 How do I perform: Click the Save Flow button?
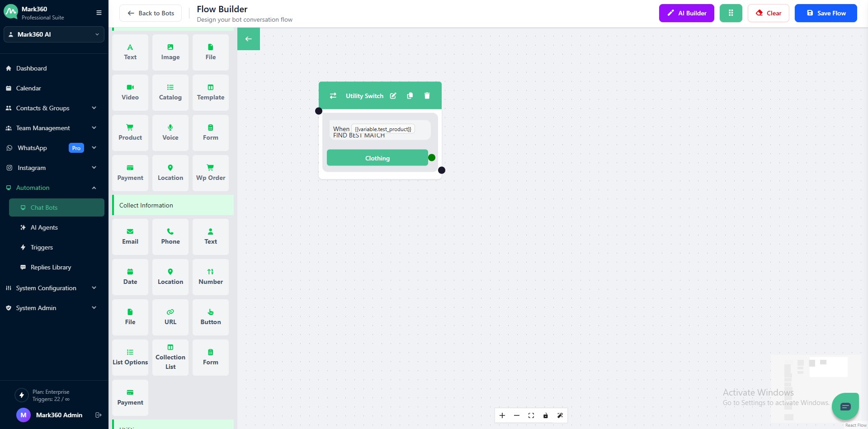(826, 13)
